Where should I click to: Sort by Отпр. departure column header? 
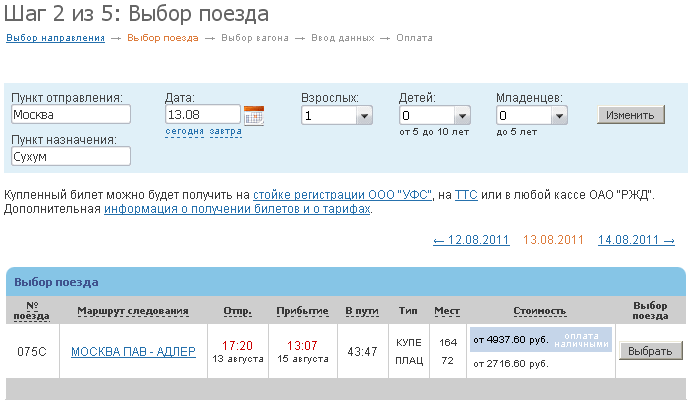click(237, 311)
